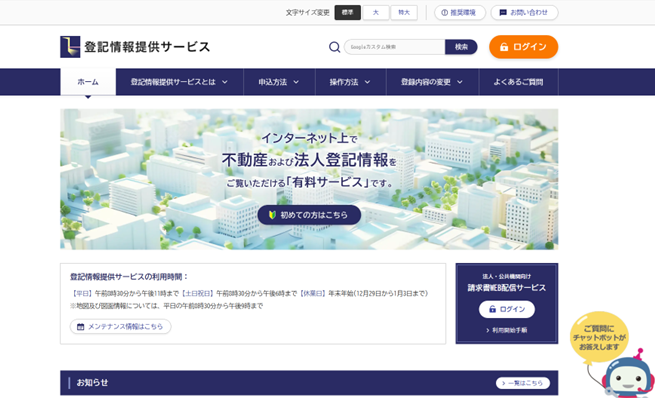Screen dimensions: 655x398
Task: Click ログイン in 請求書WEB配信サービス box
Action: (x=507, y=309)
